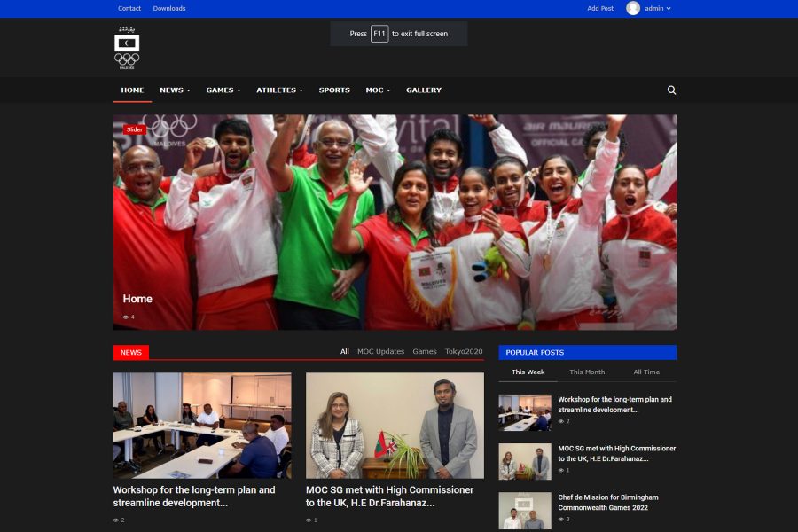This screenshot has width=798, height=532.
Task: Click the red Slider badge on banner
Action: [x=134, y=129]
